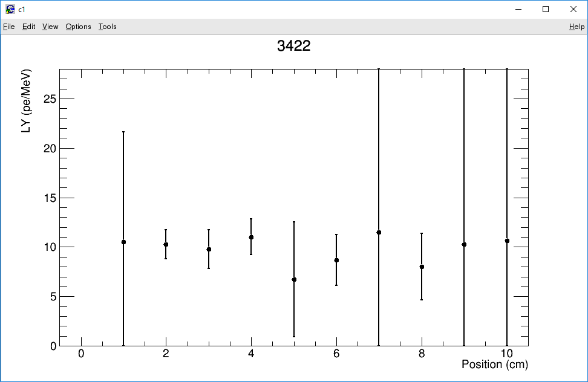Click the y-axis label 20
The image size is (588, 382).
click(x=50, y=148)
